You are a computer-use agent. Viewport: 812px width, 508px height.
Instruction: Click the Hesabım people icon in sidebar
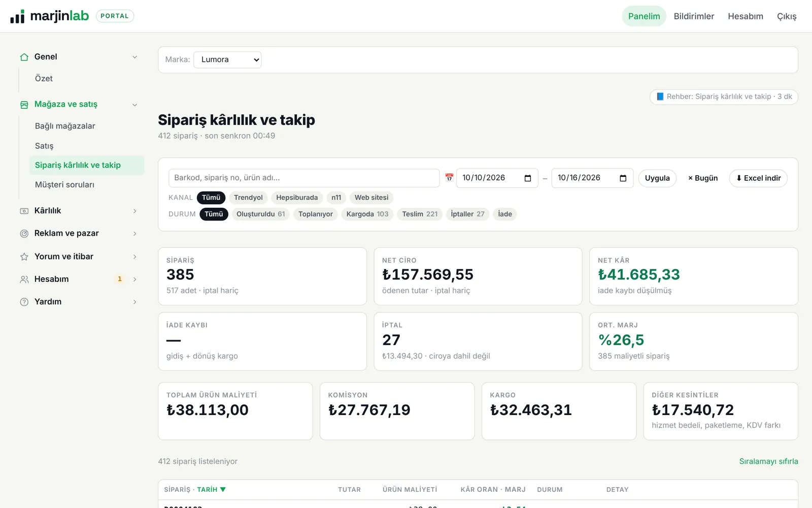tap(24, 279)
